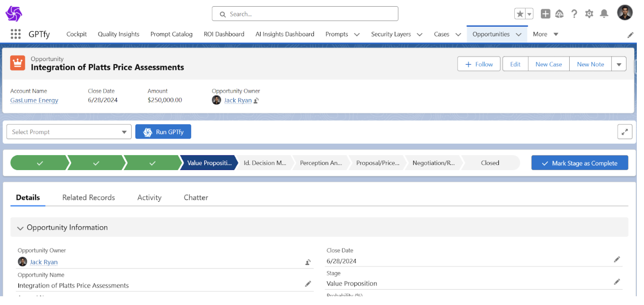Click the Help question mark icon
This screenshot has height=305, width=644.
pyautogui.click(x=574, y=13)
